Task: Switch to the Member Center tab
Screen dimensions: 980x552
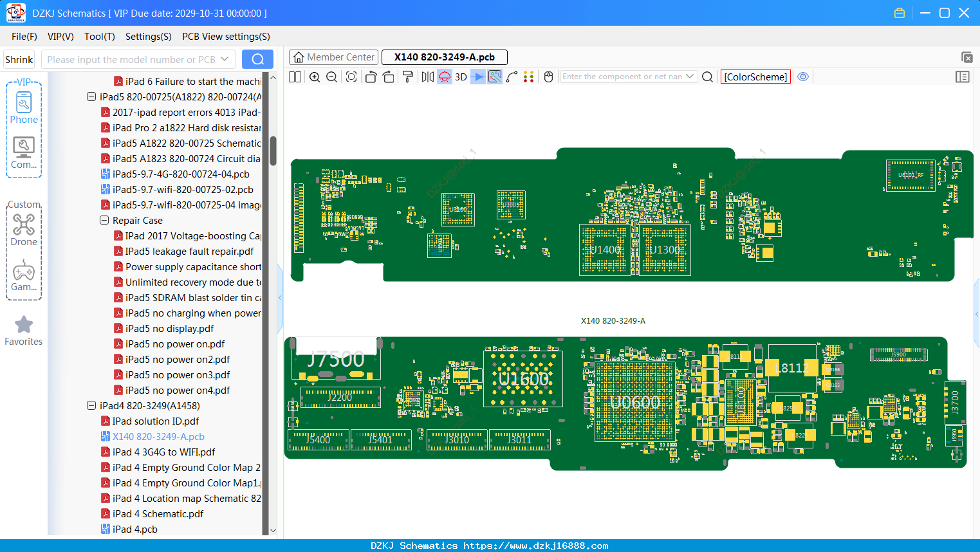Action: pyautogui.click(x=333, y=57)
